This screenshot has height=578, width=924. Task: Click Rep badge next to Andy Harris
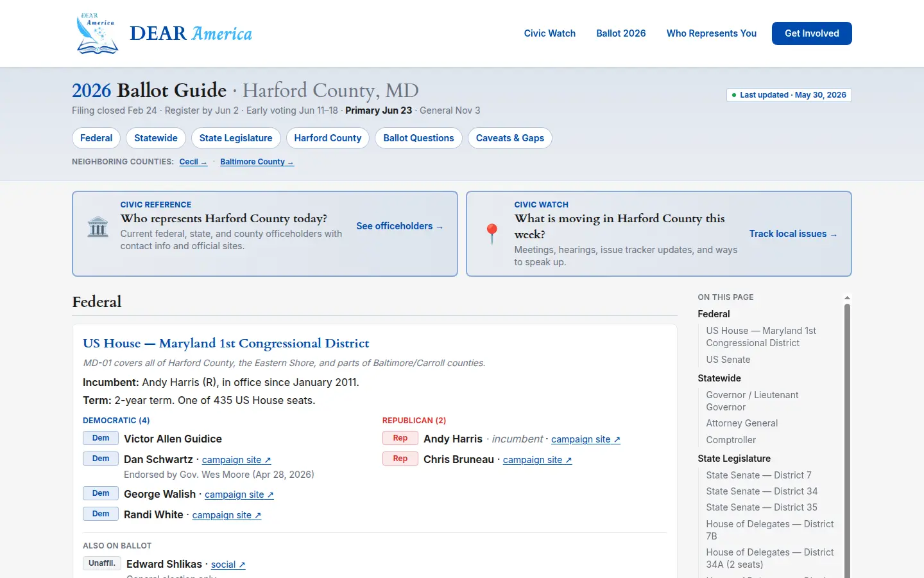tap(400, 438)
